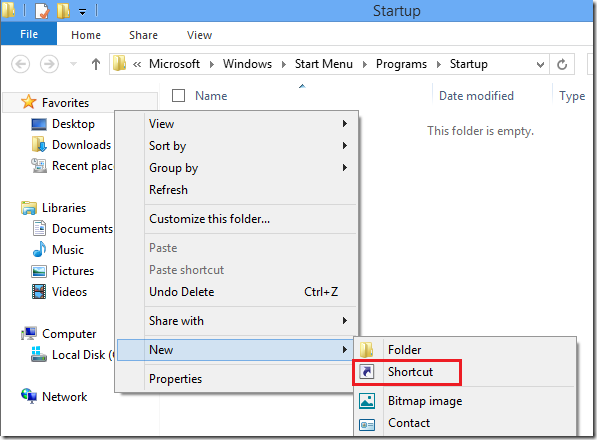
Task: Click the Music note icon
Action: (39, 249)
